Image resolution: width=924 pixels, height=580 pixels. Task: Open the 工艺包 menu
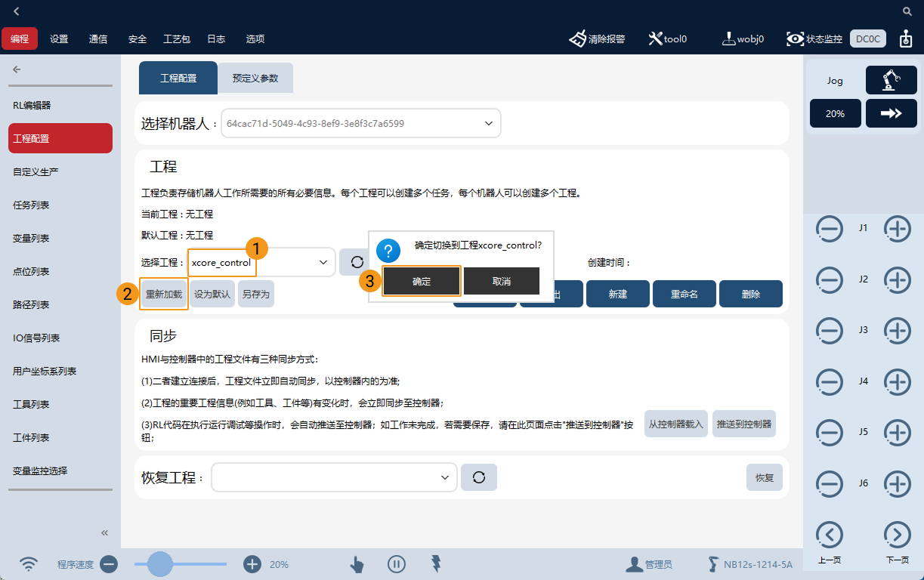(x=177, y=39)
